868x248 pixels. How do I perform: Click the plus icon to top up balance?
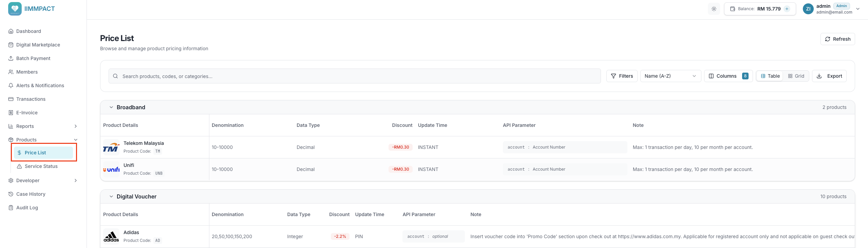click(787, 9)
